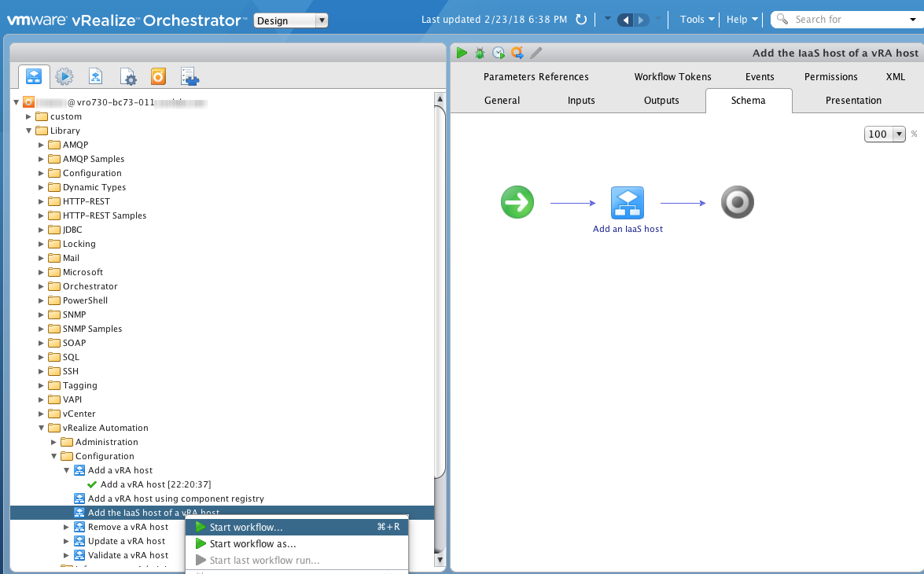924x574 pixels.
Task: Collapse the Add a vRA host workflow runs
Action: coord(67,470)
